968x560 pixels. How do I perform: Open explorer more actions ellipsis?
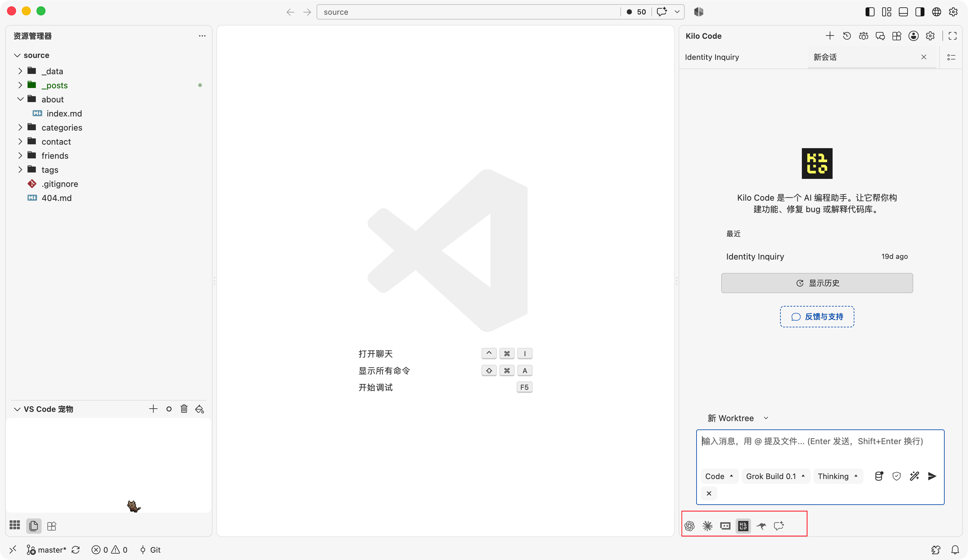(x=202, y=36)
